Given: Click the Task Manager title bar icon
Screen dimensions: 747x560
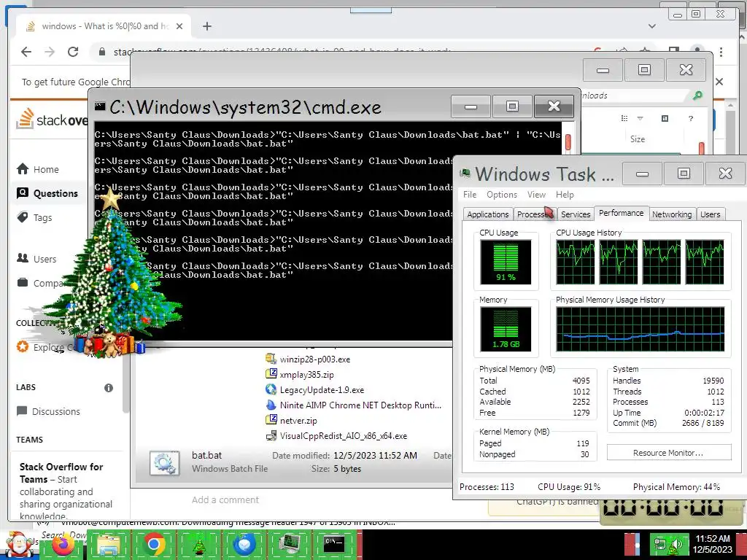Looking at the screenshot, I should [465, 173].
